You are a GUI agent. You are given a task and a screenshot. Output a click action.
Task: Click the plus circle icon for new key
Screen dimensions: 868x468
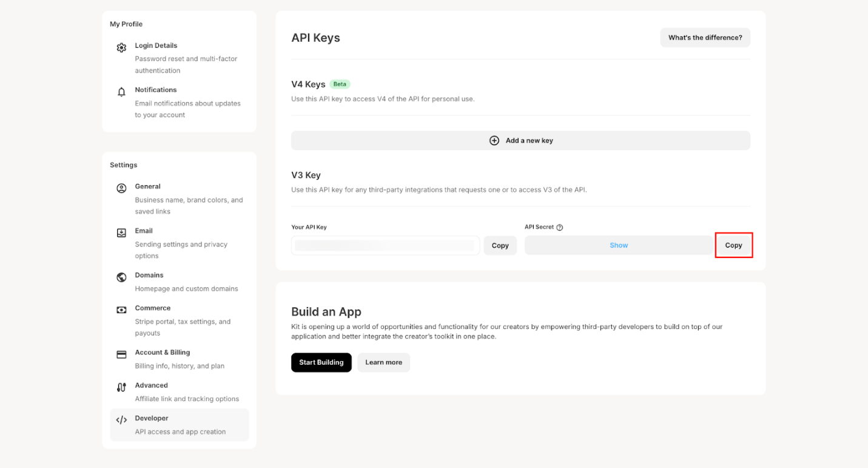pos(494,140)
